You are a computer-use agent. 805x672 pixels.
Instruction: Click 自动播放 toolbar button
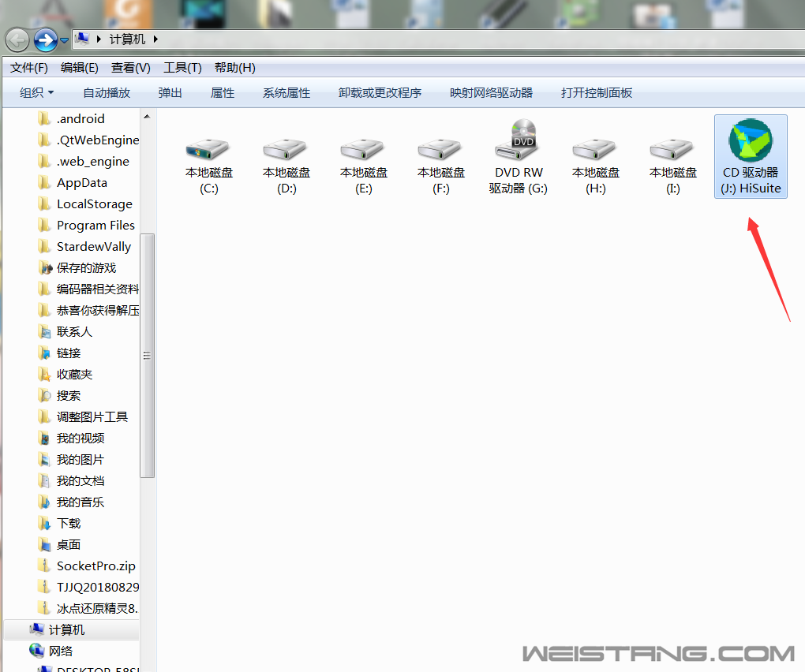coord(107,93)
